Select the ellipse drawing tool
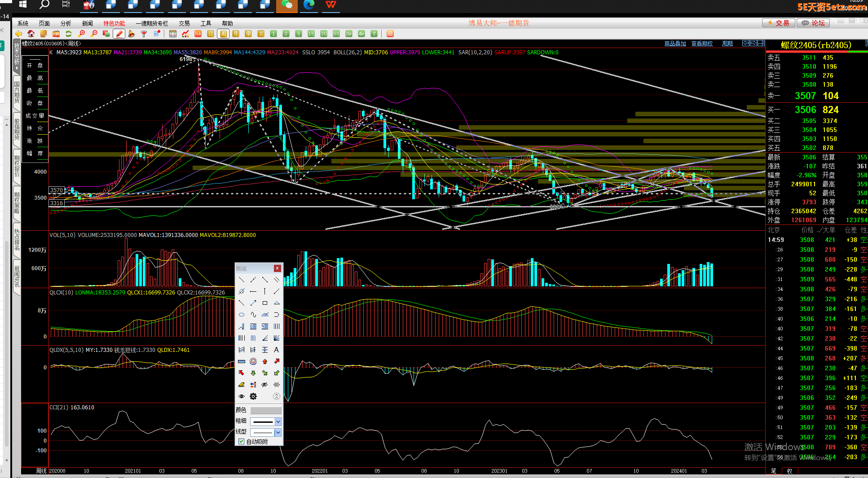This screenshot has height=478, width=868. (x=242, y=315)
